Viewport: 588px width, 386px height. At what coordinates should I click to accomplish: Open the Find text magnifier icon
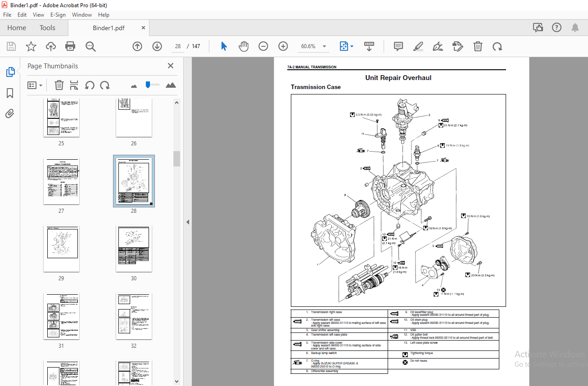pos(90,46)
